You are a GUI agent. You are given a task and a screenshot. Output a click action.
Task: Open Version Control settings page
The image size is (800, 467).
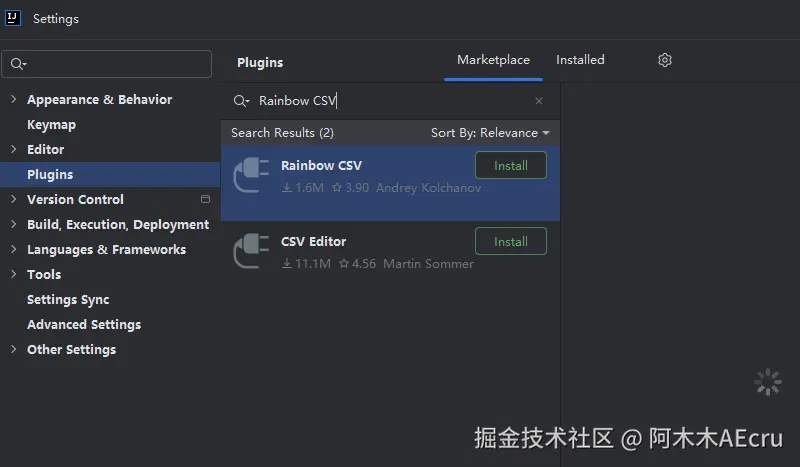pyautogui.click(x=75, y=200)
